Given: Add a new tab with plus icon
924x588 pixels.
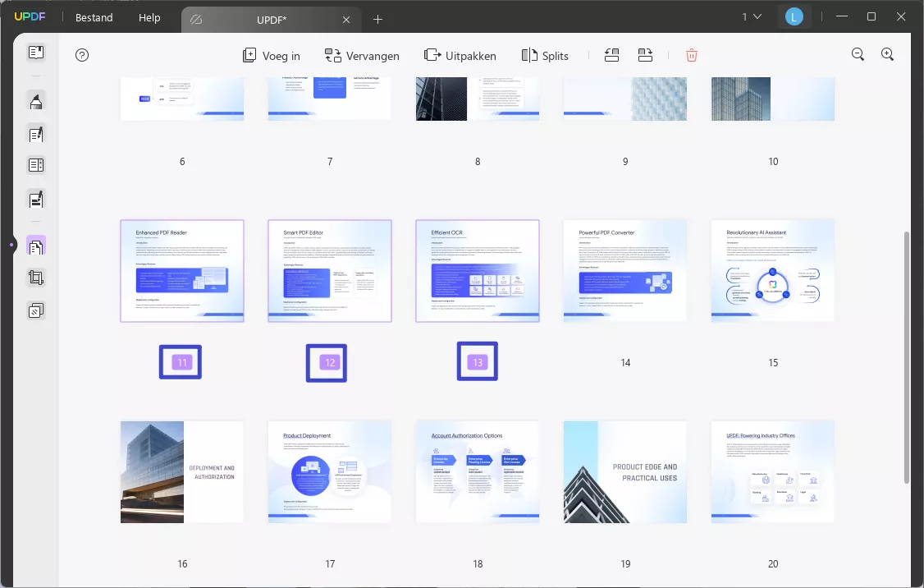Looking at the screenshot, I should point(377,20).
